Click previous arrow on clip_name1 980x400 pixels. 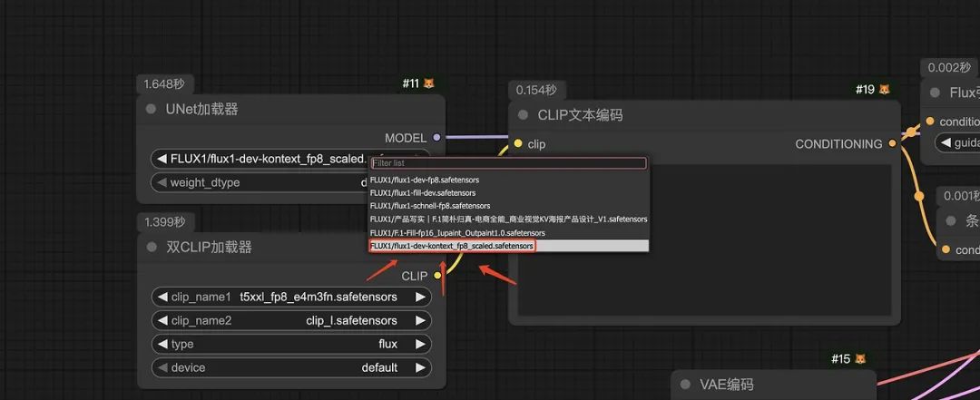pyautogui.click(x=162, y=297)
